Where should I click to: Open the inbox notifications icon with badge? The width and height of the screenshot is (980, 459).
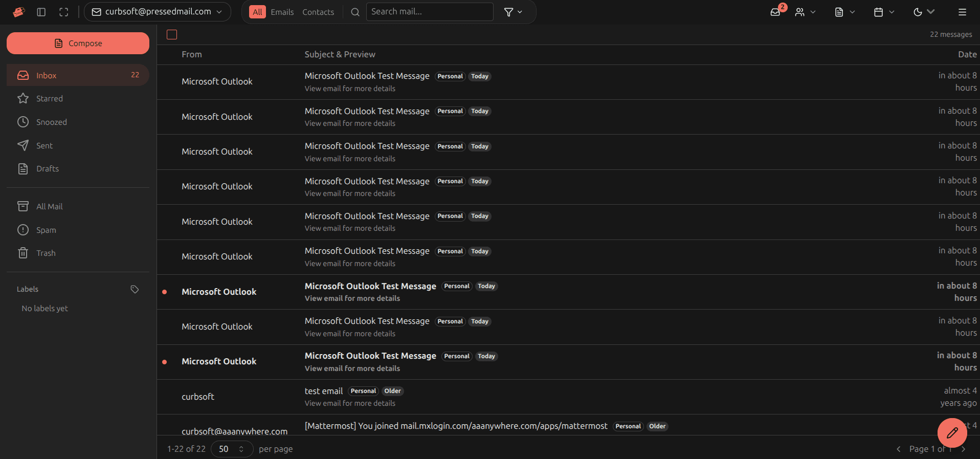pyautogui.click(x=775, y=12)
